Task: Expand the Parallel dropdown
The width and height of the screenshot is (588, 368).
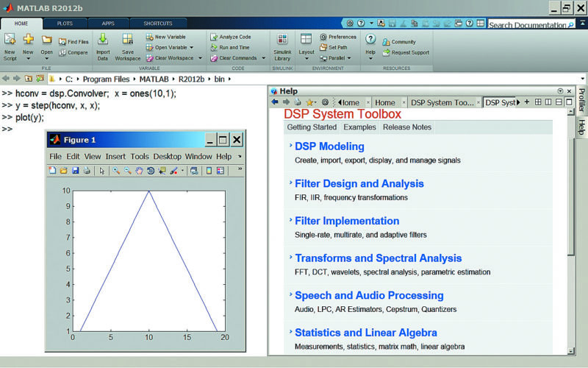Action: pyautogui.click(x=349, y=58)
